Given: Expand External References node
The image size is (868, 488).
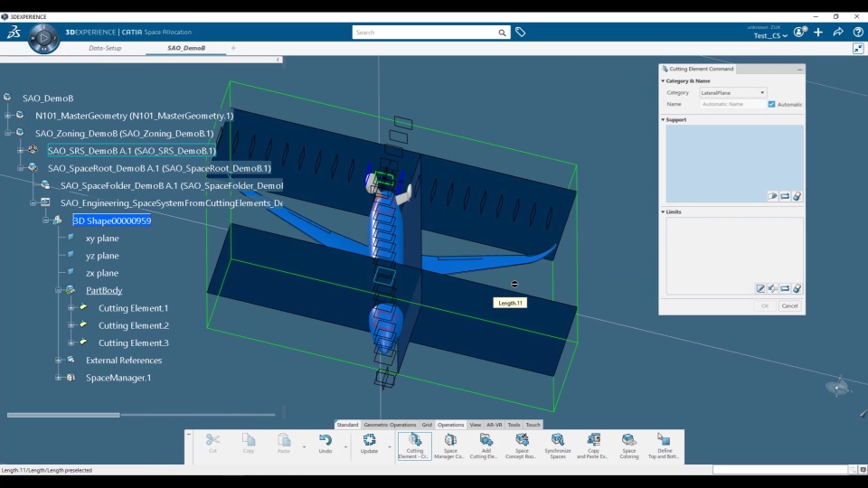Looking at the screenshot, I should [58, 361].
